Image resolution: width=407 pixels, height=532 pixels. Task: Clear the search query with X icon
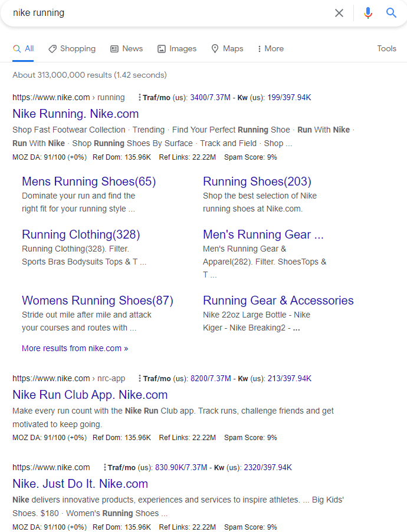point(339,13)
